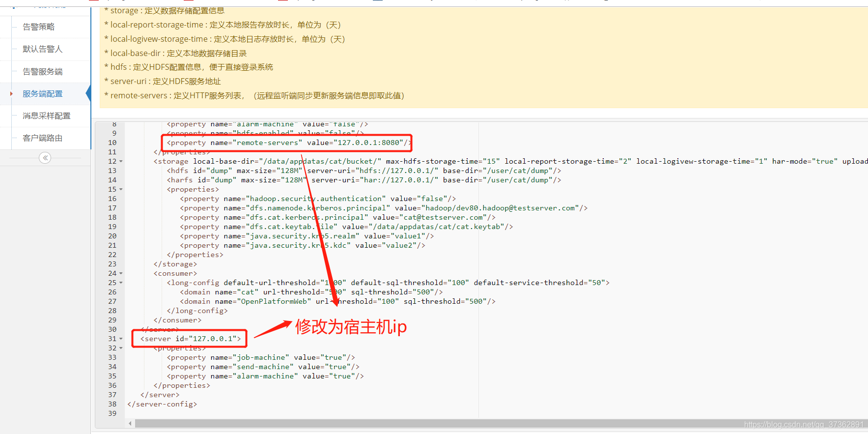The height and width of the screenshot is (434, 868).
Task: Click the scrollbar's left arrow button
Action: pyautogui.click(x=130, y=423)
